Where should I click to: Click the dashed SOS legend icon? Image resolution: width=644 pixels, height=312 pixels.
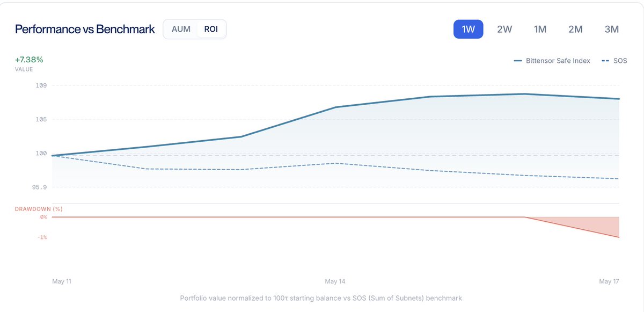coord(606,61)
